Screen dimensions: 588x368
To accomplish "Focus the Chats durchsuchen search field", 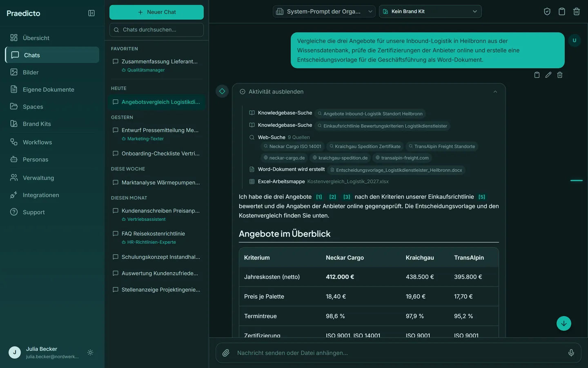I will (156, 30).
